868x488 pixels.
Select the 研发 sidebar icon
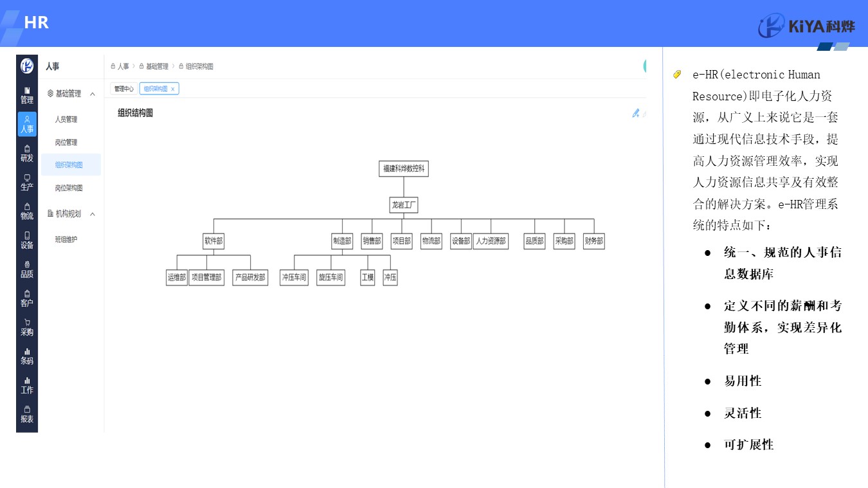27,153
